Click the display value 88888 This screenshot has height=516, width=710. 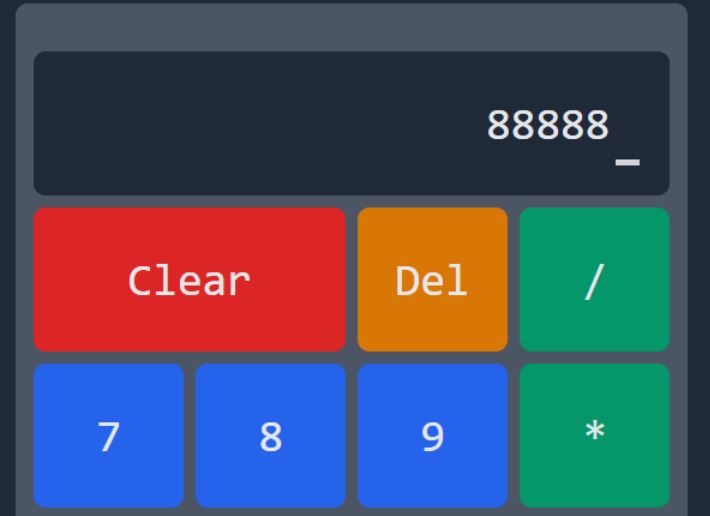[x=547, y=125]
